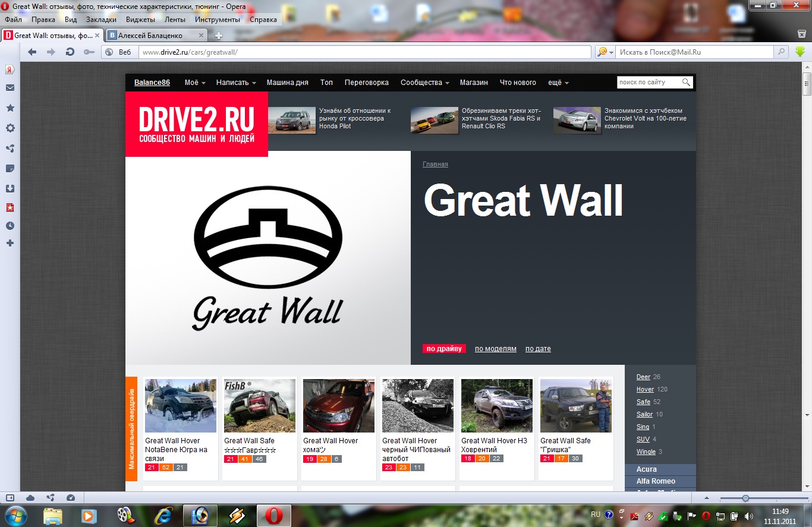Open Downloads panel in sidebar
Viewport: 812px width, 527px height.
coord(10,188)
